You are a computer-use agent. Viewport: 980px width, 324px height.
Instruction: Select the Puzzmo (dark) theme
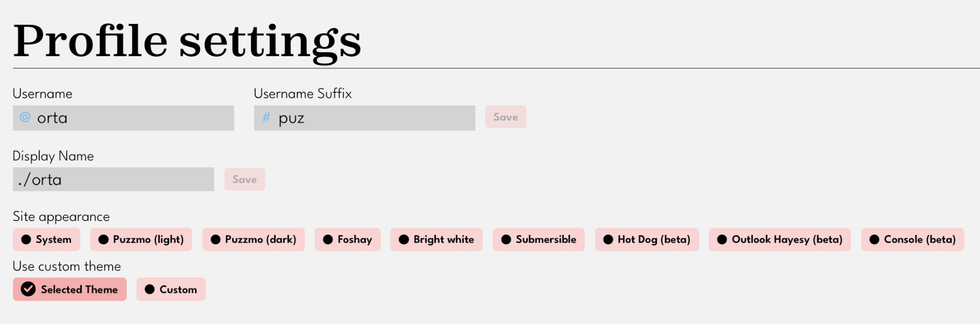tap(253, 239)
